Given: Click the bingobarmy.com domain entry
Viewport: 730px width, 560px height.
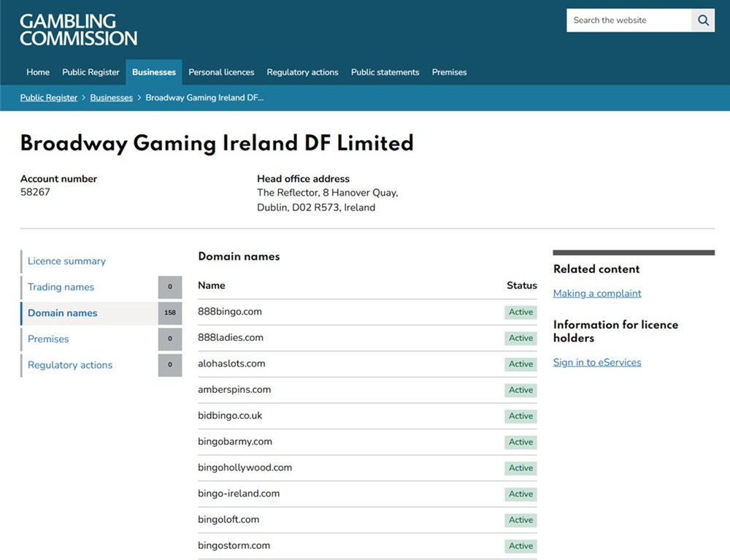Looking at the screenshot, I should pos(234,442).
